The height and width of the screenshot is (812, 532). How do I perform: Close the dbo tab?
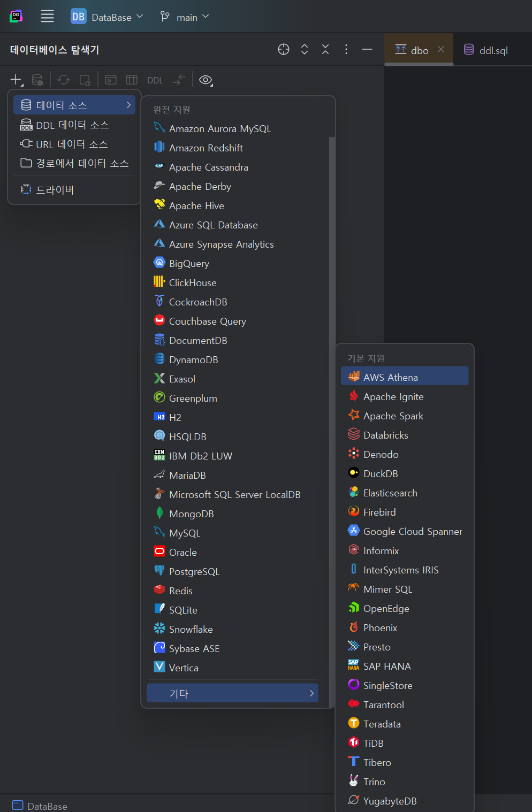(x=441, y=49)
